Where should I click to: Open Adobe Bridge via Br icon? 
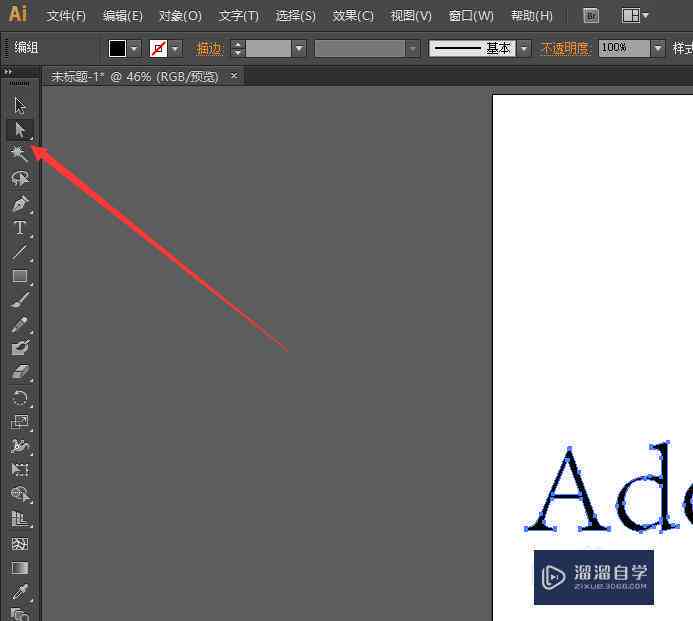pos(591,16)
